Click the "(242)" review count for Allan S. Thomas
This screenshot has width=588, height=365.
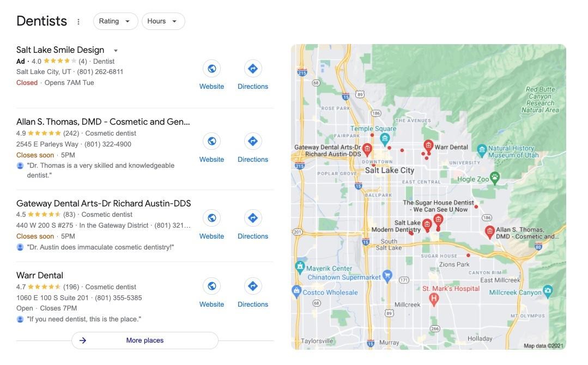(71, 133)
